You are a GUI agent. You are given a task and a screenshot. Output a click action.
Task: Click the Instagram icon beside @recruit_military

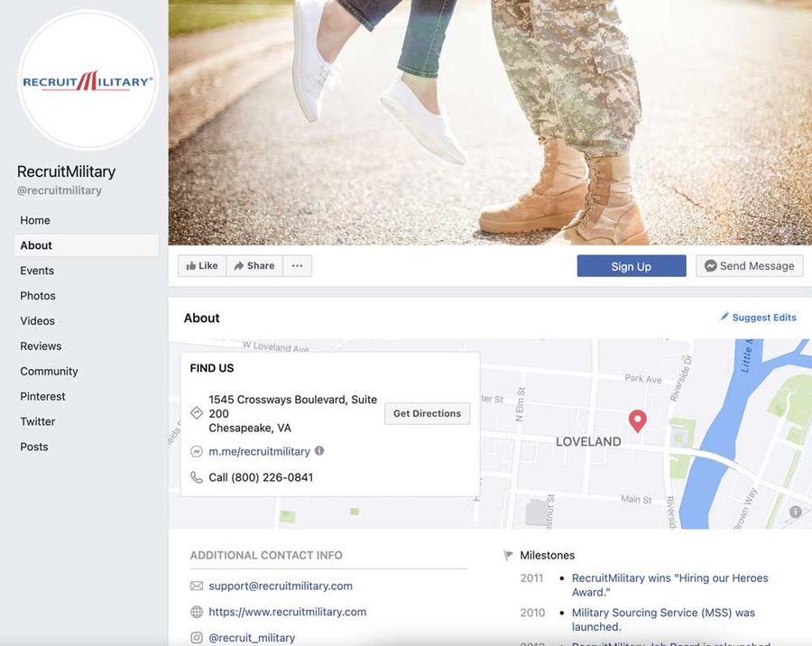[197, 638]
